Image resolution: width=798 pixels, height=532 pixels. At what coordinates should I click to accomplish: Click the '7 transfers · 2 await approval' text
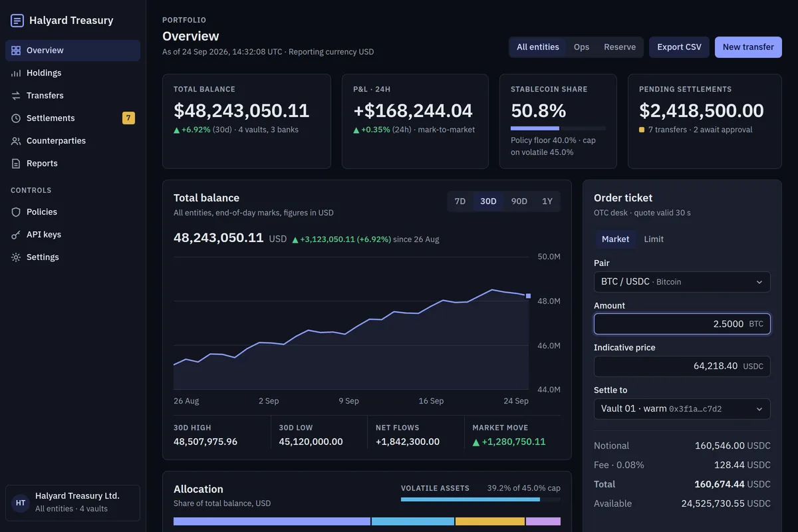click(x=700, y=130)
